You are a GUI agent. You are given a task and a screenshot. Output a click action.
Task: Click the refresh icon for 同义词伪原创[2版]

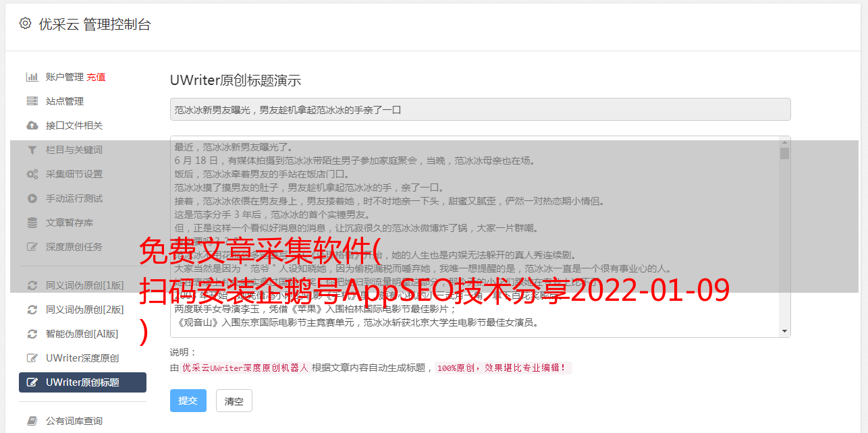pos(32,310)
